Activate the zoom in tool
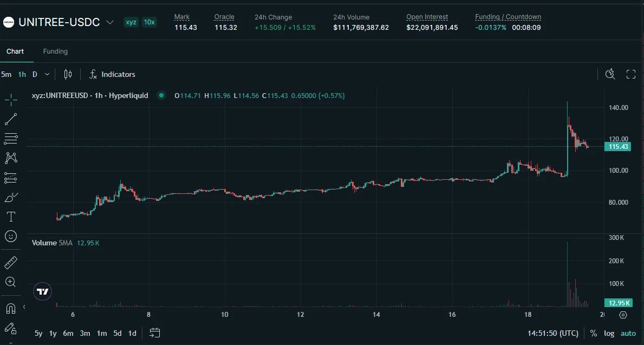Viewport: 644px width, 345px height. tap(11, 282)
